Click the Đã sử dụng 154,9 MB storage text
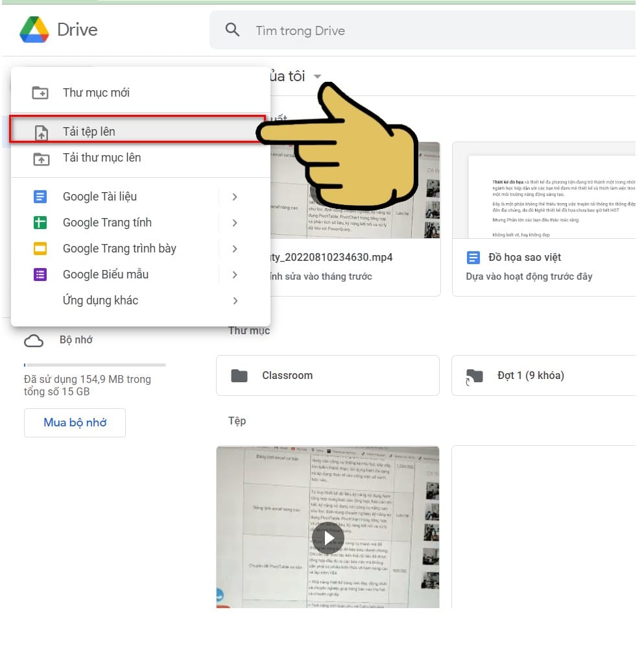The image size is (644, 649). (x=88, y=386)
